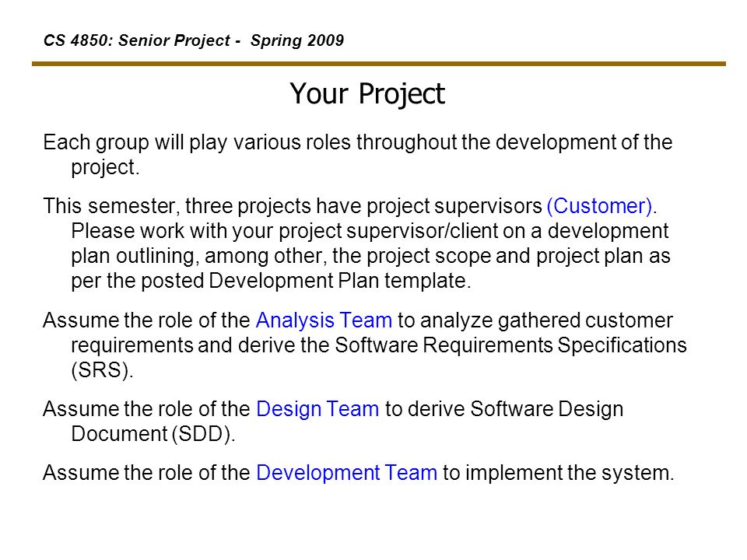The width and height of the screenshot is (747, 560).
Task: Click the blue 'Analysis Team' text
Action: pyautogui.click(x=324, y=320)
